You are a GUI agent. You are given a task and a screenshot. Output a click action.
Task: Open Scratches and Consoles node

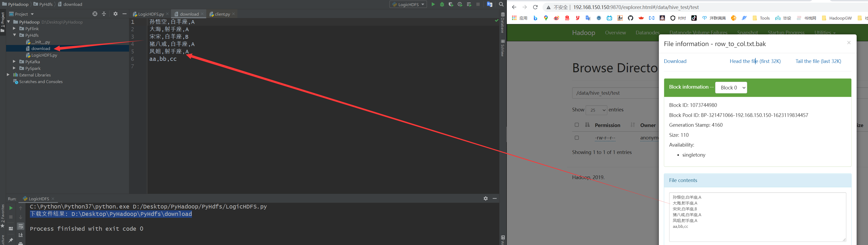[x=38, y=81]
